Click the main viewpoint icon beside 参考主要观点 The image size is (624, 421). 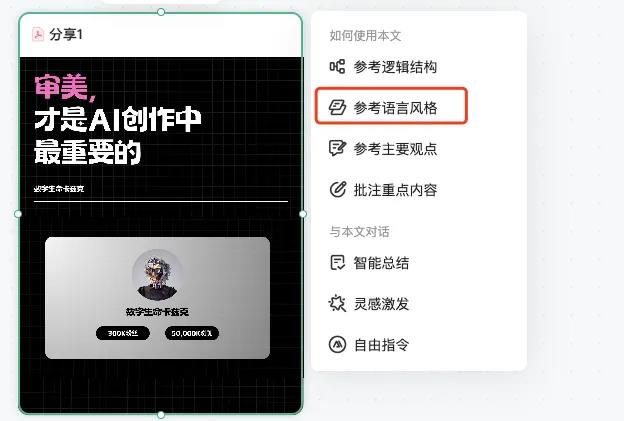337,148
